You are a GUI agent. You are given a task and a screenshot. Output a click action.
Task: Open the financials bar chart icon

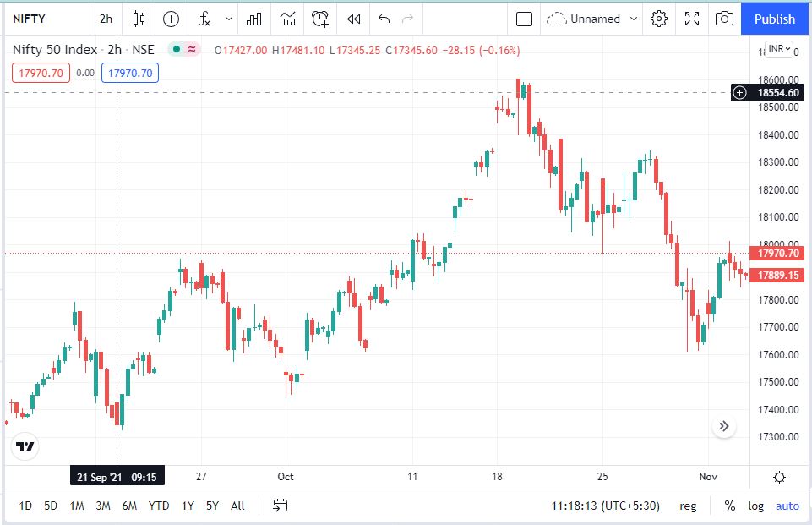pos(253,19)
